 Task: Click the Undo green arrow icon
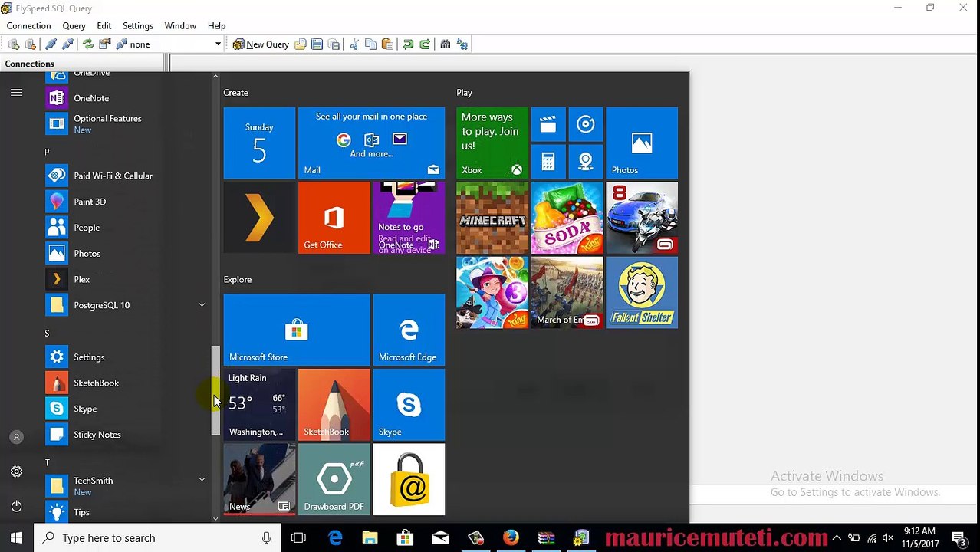408,44
